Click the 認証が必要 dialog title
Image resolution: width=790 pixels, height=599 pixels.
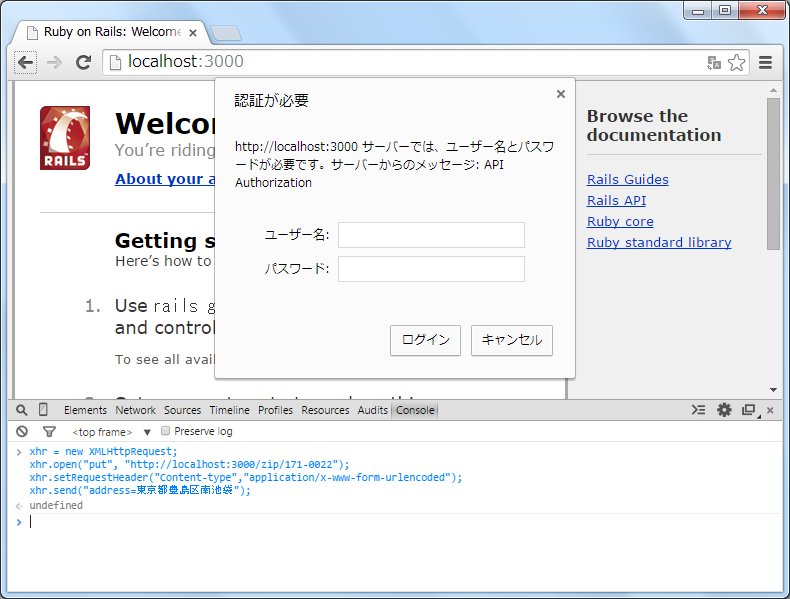tap(272, 101)
